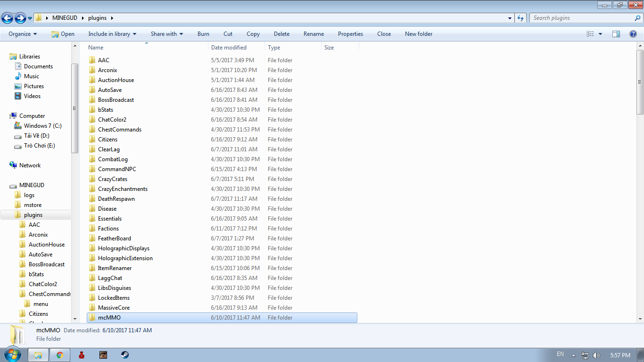Select the MassiveCore folder row
The height and width of the screenshot is (362, 644).
point(222,308)
